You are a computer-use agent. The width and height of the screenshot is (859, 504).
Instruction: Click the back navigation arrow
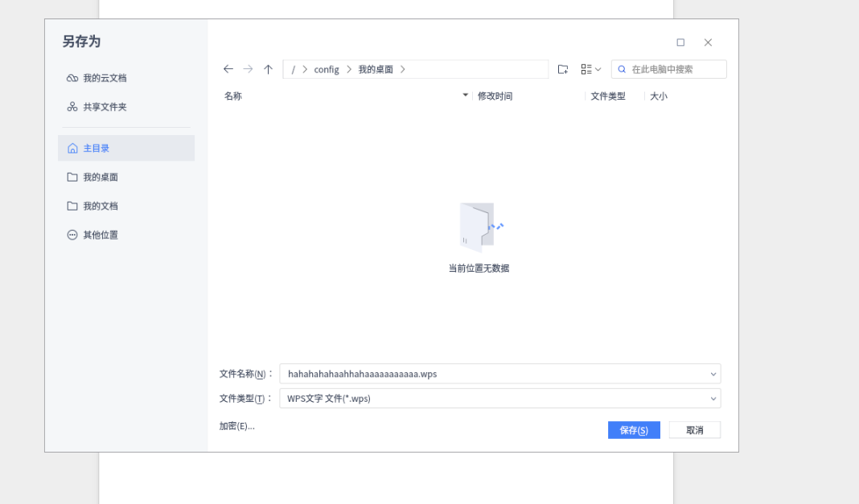pyautogui.click(x=228, y=69)
